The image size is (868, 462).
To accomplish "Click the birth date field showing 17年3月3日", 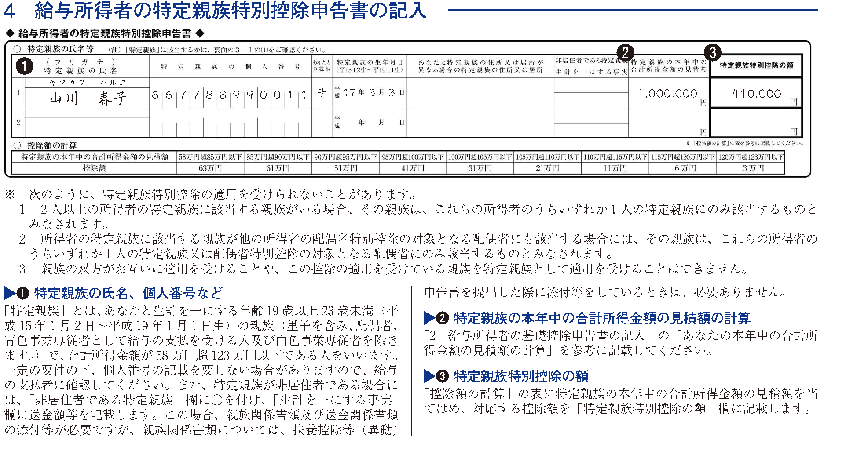I will (369, 93).
